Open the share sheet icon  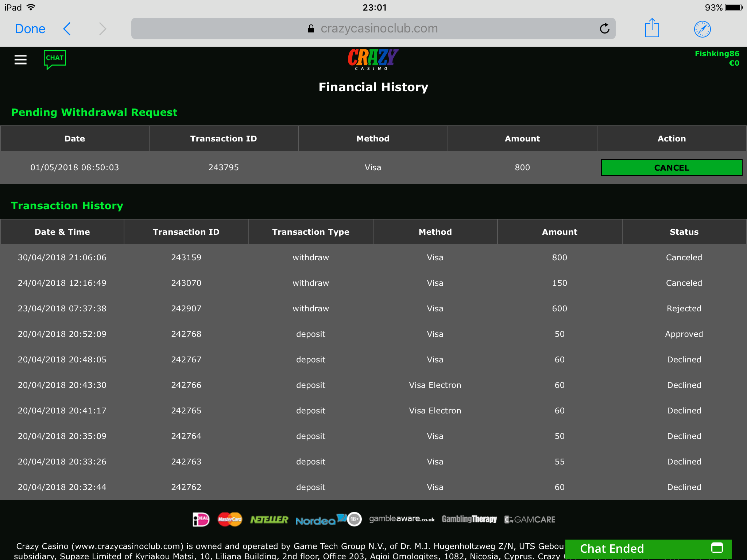coord(652,28)
